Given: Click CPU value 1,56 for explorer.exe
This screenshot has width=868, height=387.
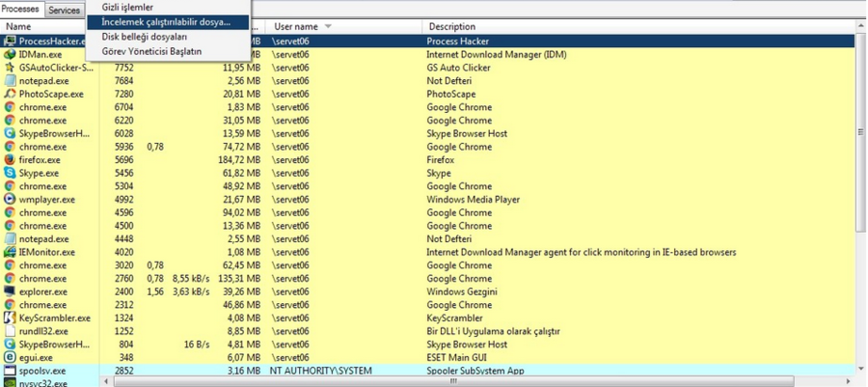Looking at the screenshot, I should [155, 291].
